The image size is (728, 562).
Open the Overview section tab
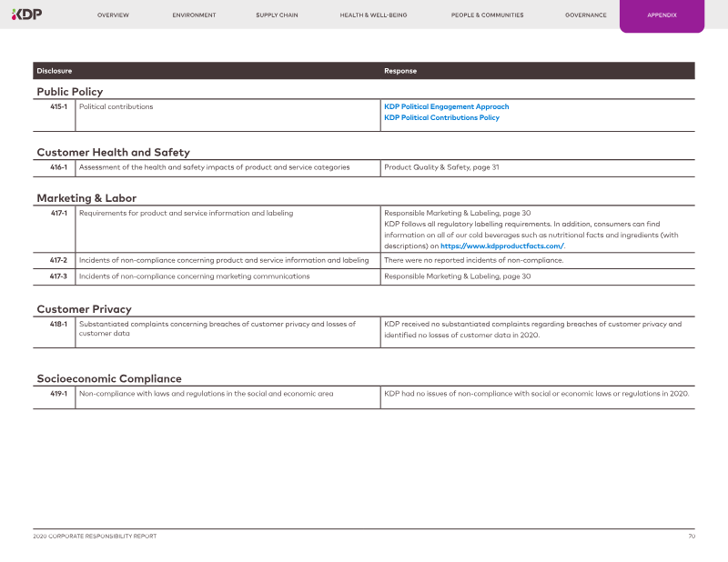(x=113, y=15)
